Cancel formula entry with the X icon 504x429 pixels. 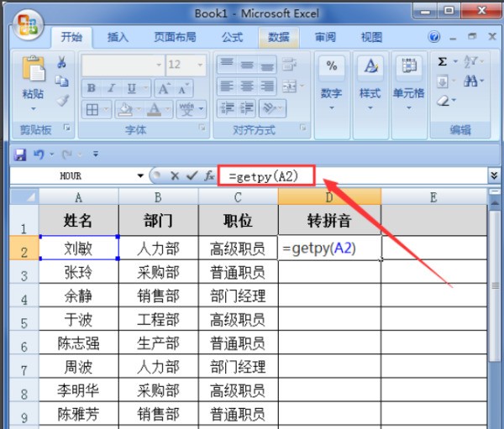click(x=176, y=176)
